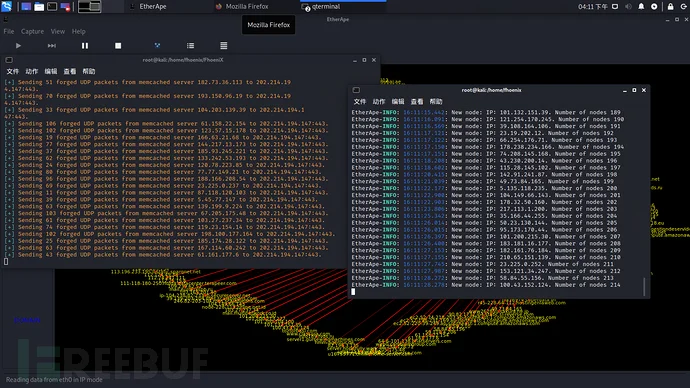Open the EtherApe View menu

coord(58,31)
